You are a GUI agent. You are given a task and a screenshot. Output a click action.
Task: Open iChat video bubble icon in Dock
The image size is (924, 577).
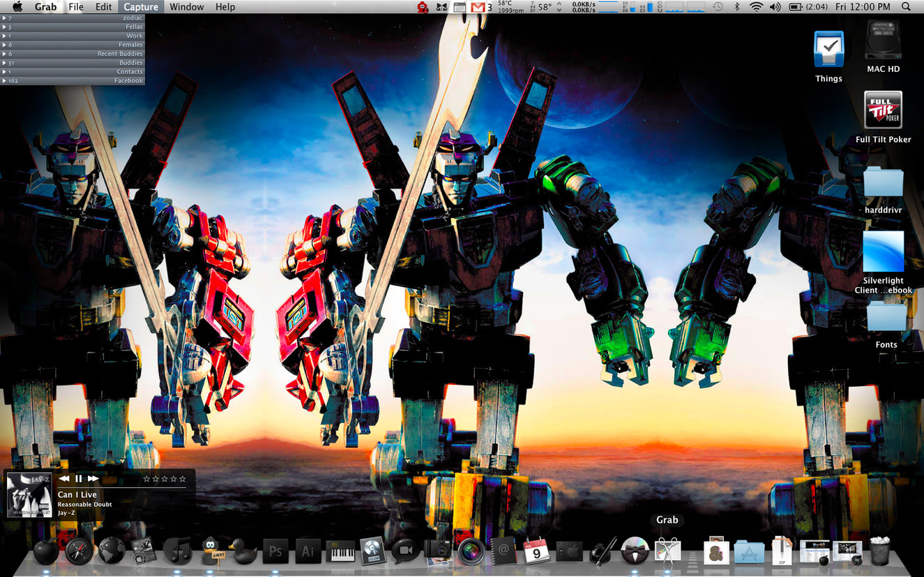[406, 551]
